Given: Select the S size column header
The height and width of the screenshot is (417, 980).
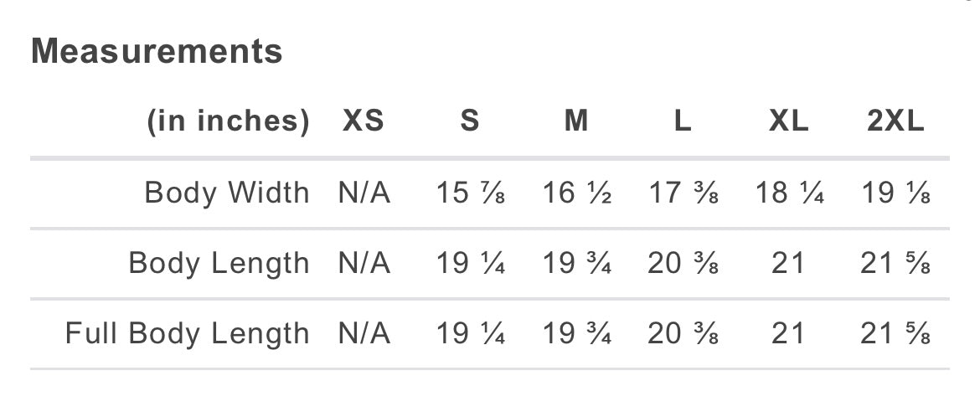Looking at the screenshot, I should [x=470, y=121].
